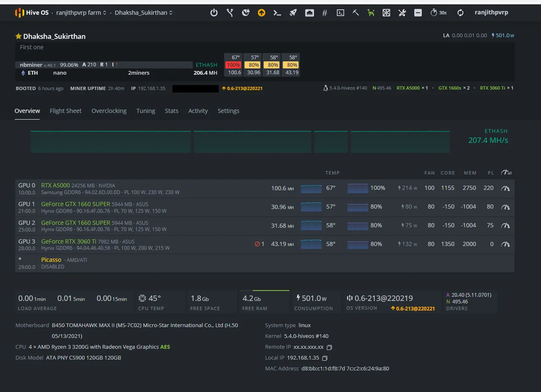Click the 207.4 MH/s ETHASH total

point(488,140)
